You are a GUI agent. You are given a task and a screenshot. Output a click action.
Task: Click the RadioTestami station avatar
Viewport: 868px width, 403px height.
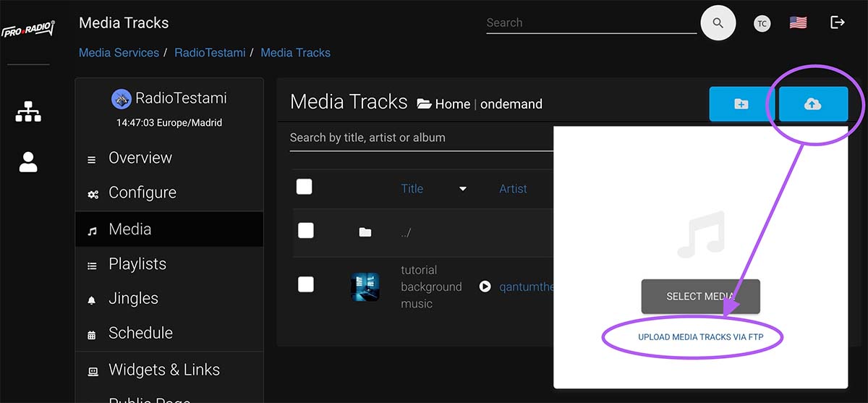pos(121,98)
